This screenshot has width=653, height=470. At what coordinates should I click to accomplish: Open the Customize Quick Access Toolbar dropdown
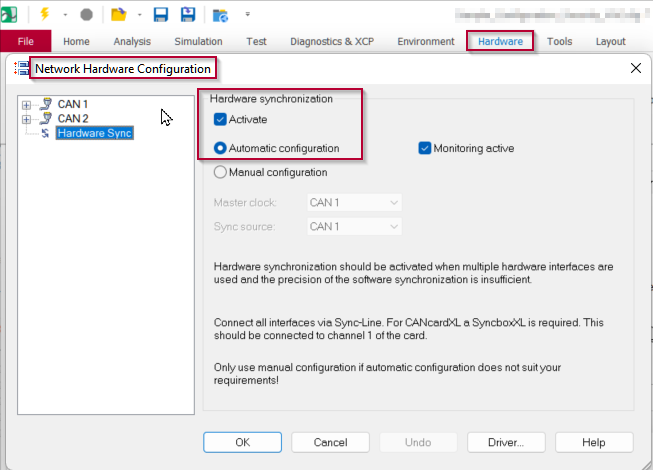[x=247, y=15]
